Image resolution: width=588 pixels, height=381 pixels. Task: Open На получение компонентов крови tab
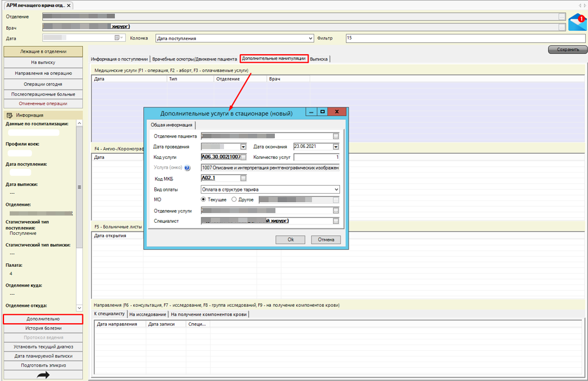coord(209,314)
